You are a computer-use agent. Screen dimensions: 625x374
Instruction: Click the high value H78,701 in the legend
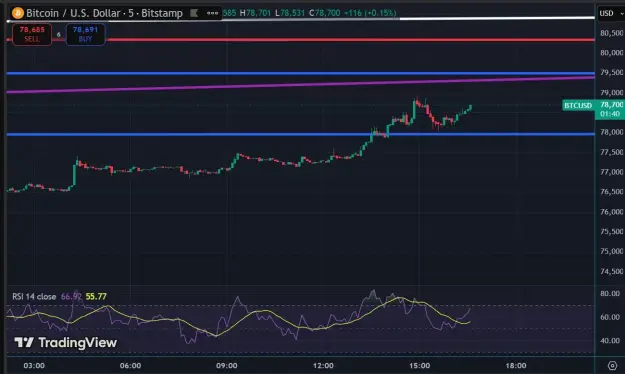[x=255, y=13]
